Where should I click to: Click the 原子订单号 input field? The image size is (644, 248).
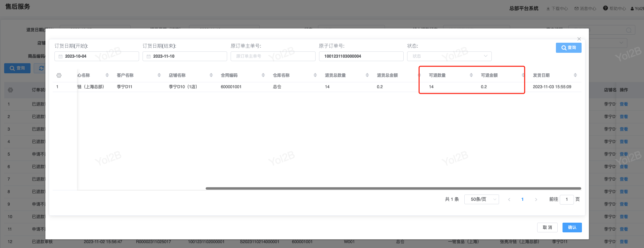pos(361,56)
